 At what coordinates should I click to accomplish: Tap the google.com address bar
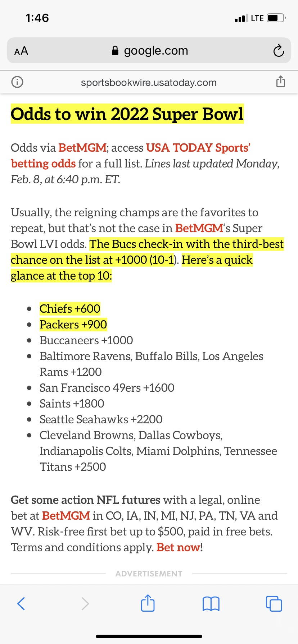(149, 51)
